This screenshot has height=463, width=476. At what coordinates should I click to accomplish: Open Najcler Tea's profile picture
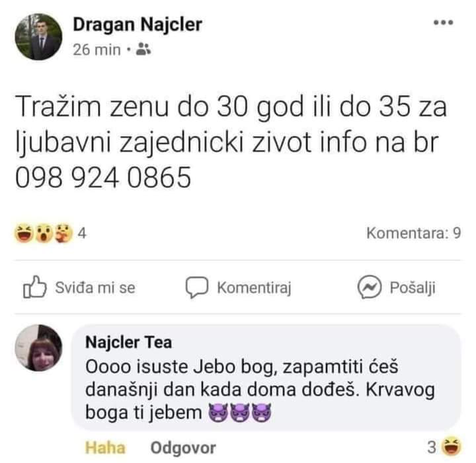[x=38, y=348]
